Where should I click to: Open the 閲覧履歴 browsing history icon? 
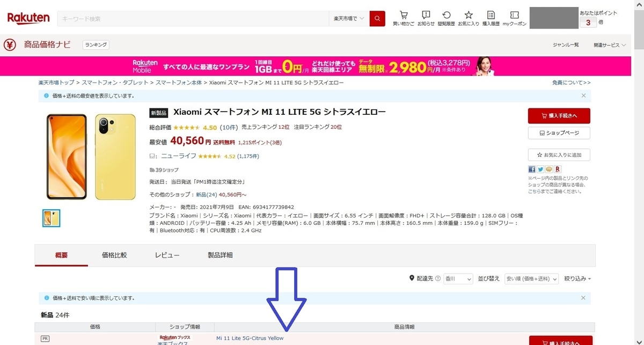pos(447,18)
